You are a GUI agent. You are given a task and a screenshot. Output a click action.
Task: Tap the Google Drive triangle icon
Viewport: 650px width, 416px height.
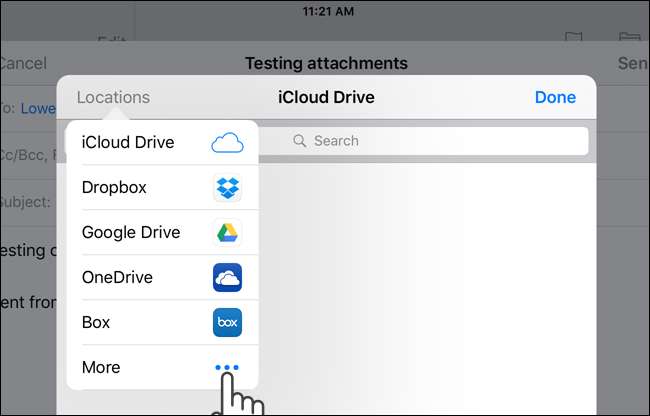227,233
